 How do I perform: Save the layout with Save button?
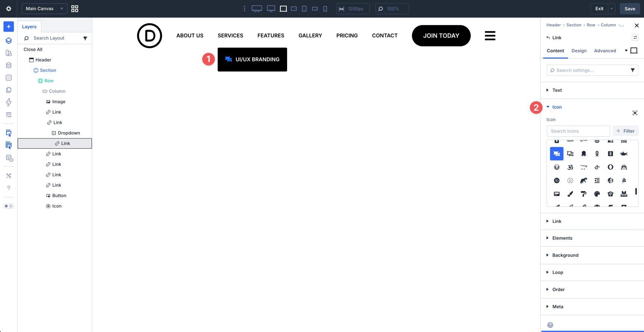pyautogui.click(x=630, y=9)
